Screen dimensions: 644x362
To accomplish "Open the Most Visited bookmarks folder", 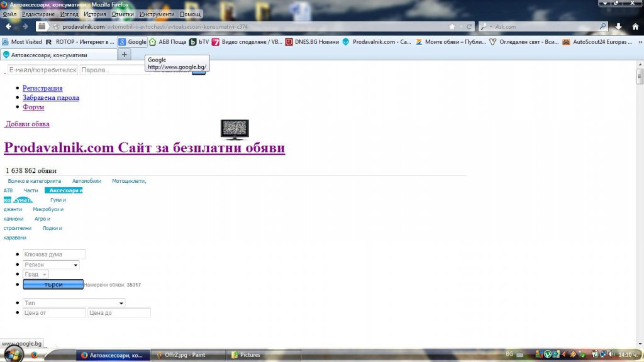I will click(x=22, y=42).
